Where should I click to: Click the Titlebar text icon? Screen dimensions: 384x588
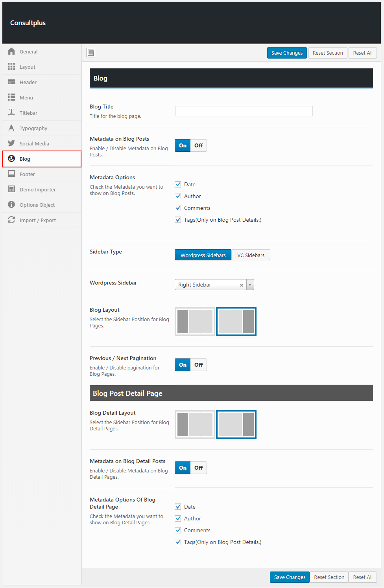click(x=11, y=113)
